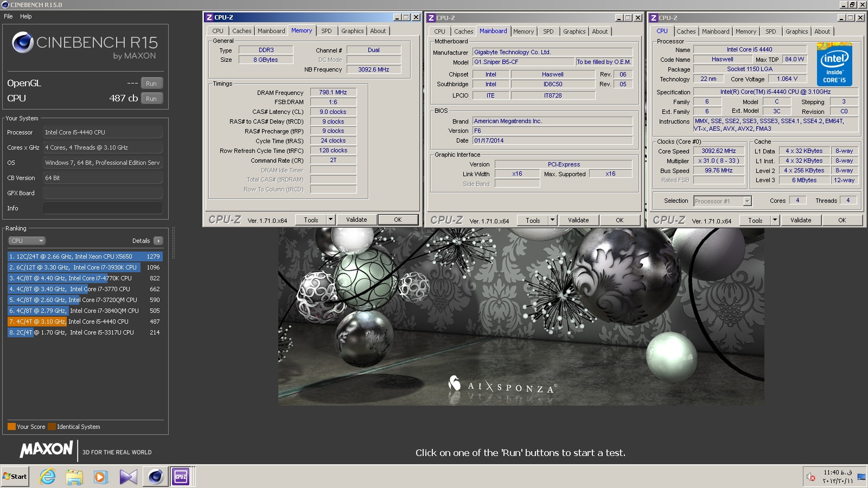868x488 pixels.
Task: Run the CPU benchmark
Action: [151, 98]
